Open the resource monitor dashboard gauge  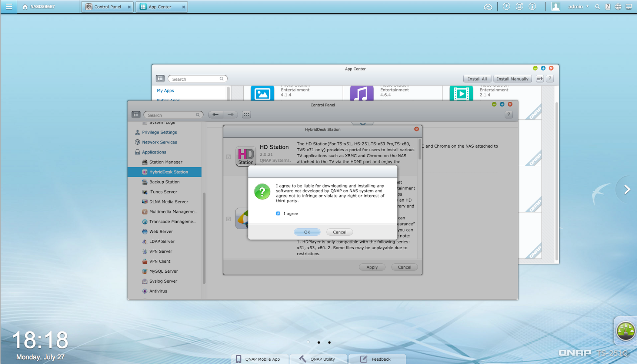pyautogui.click(x=626, y=331)
